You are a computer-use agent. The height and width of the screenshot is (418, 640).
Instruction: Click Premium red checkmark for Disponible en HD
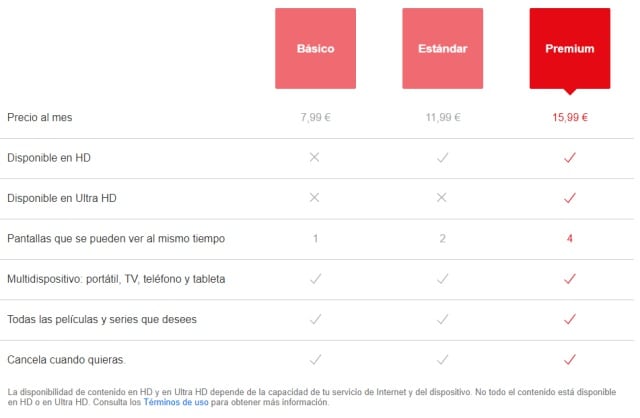(570, 158)
